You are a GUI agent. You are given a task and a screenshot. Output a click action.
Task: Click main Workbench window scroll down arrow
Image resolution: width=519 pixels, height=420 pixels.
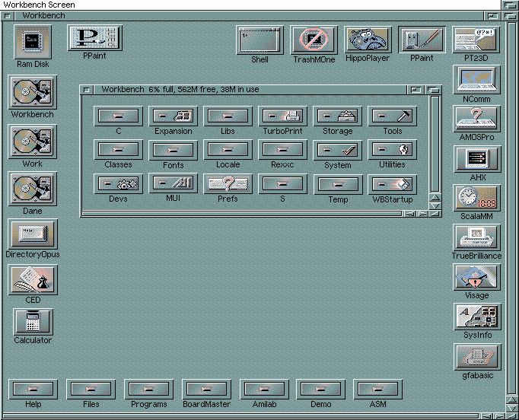pyautogui.click(x=512, y=408)
